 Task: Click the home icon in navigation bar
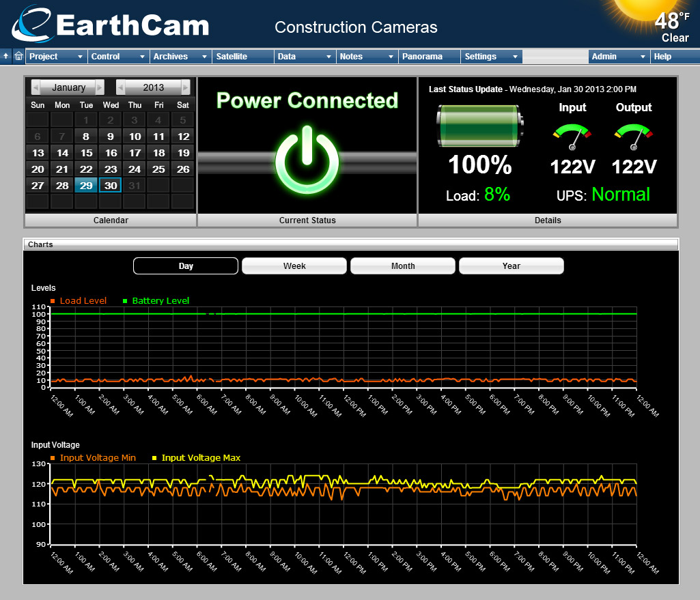coord(18,57)
